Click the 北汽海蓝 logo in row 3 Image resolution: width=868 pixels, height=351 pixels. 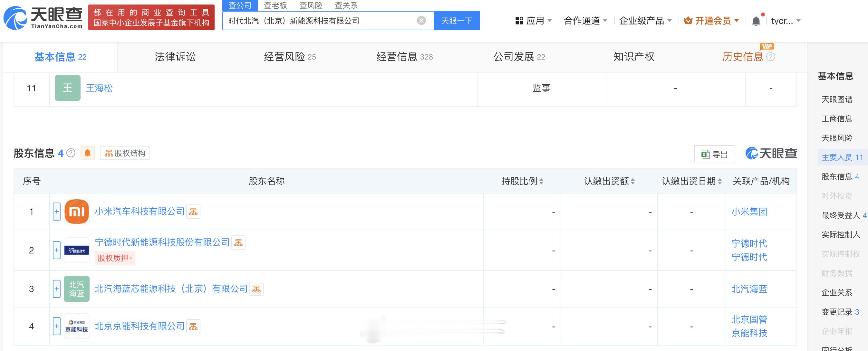click(76, 289)
